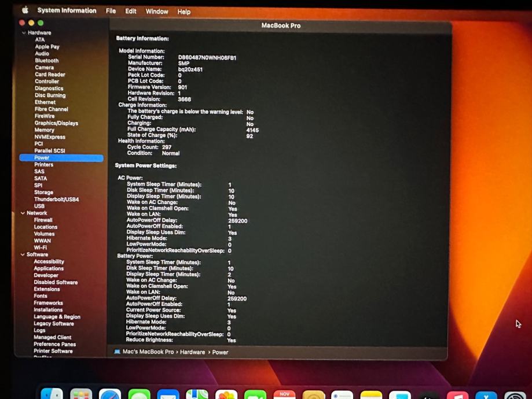Select Frameworks under Software
Viewport: 532px width, 399px height.
[x=48, y=303]
